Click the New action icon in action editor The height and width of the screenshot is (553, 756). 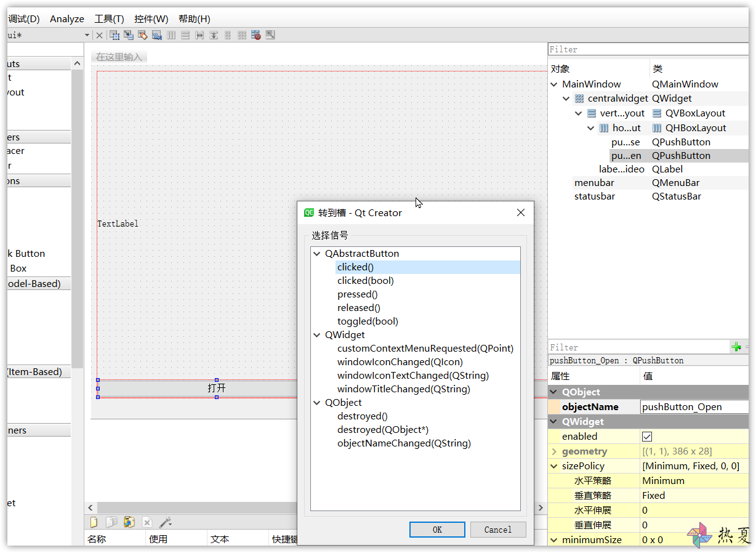(94, 522)
